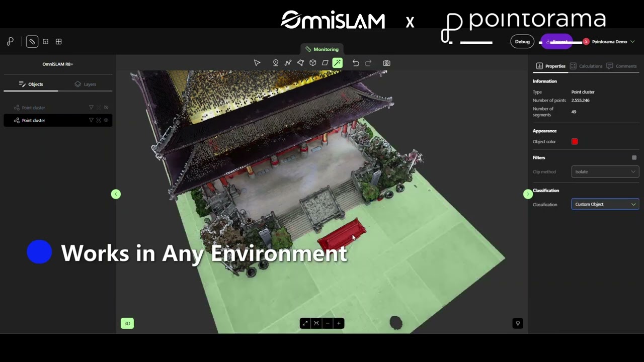Fit view with the focus frame icon
This screenshot has width=644, height=362.
(316, 323)
